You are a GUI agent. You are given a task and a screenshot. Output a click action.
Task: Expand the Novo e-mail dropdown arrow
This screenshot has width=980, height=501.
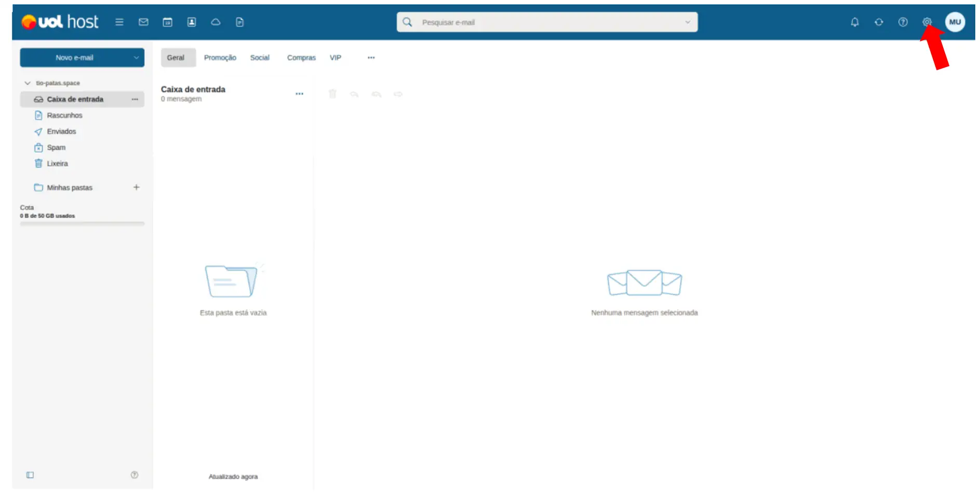pyautogui.click(x=136, y=58)
